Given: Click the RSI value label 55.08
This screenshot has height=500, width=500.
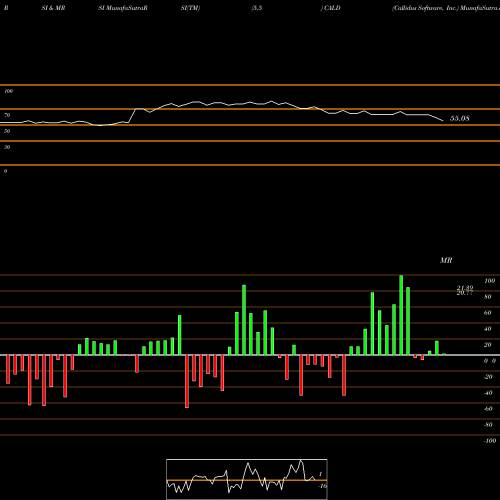Looking at the screenshot, I should click(x=460, y=118).
